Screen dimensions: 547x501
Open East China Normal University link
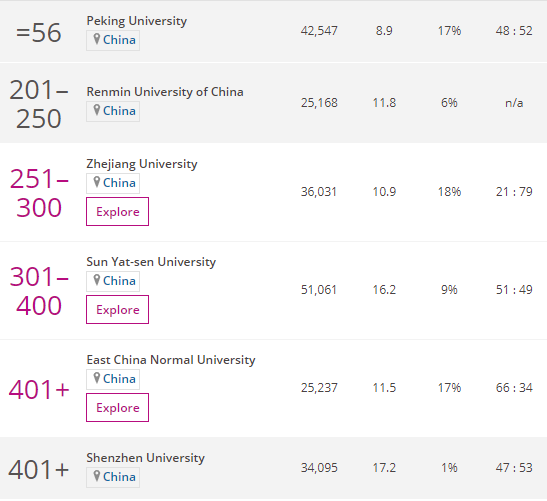click(171, 360)
